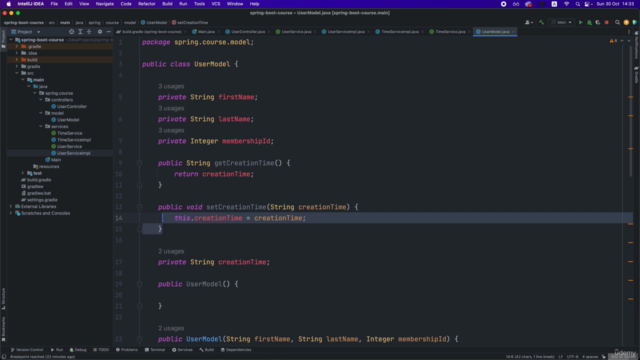The image size is (640, 360).
Task: Expand the test folder
Action: [23, 173]
